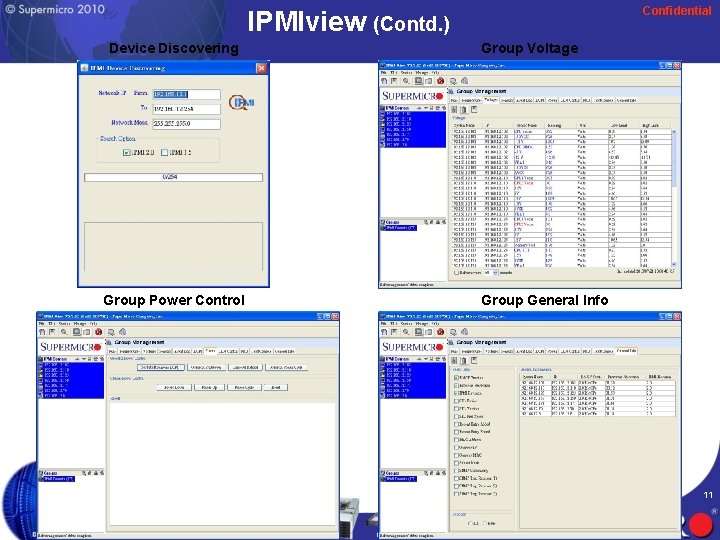Close the IPMI Device Discovering dialog
The width and height of the screenshot is (720, 540).
click(261, 68)
